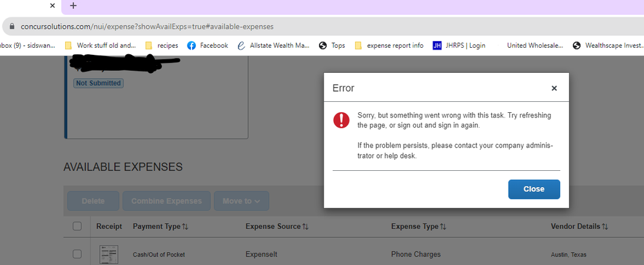Open the Wealthscape Invest... bookmark

(608, 46)
